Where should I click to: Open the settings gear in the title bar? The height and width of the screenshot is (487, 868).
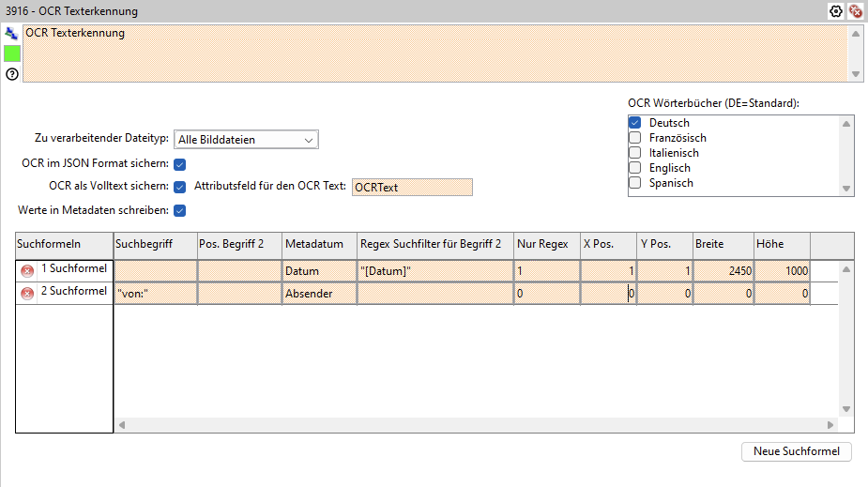click(x=836, y=11)
